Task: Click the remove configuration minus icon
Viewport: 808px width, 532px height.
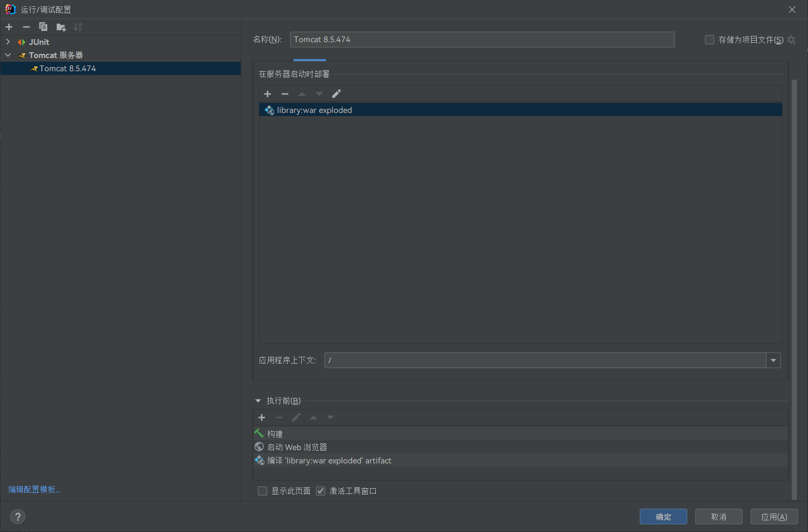Action: [x=26, y=27]
